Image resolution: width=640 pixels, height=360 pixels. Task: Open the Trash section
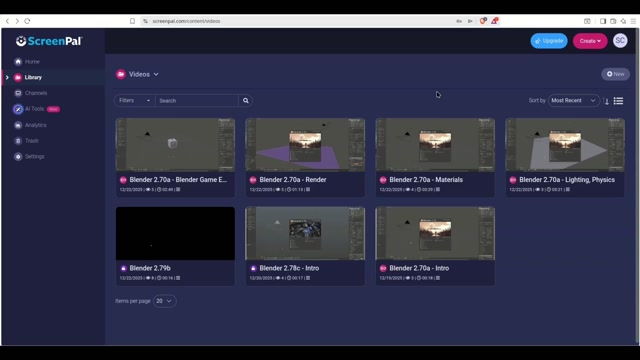[x=27, y=141]
